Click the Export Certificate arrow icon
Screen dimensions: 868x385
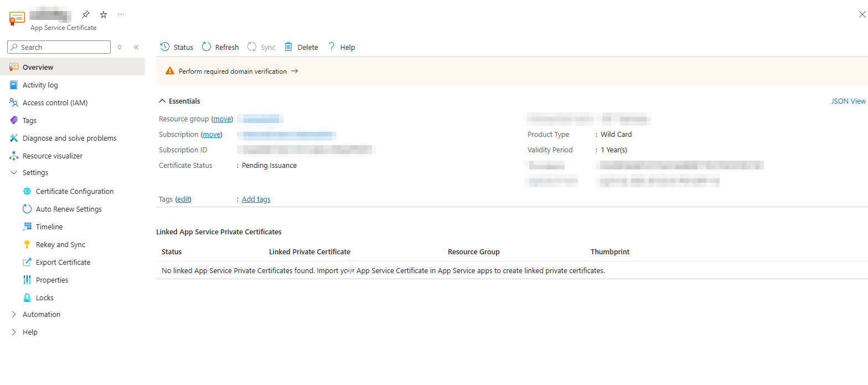click(x=27, y=262)
